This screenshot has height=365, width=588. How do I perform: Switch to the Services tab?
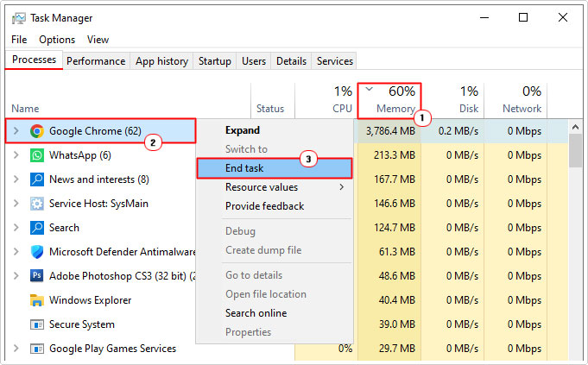[x=335, y=61]
